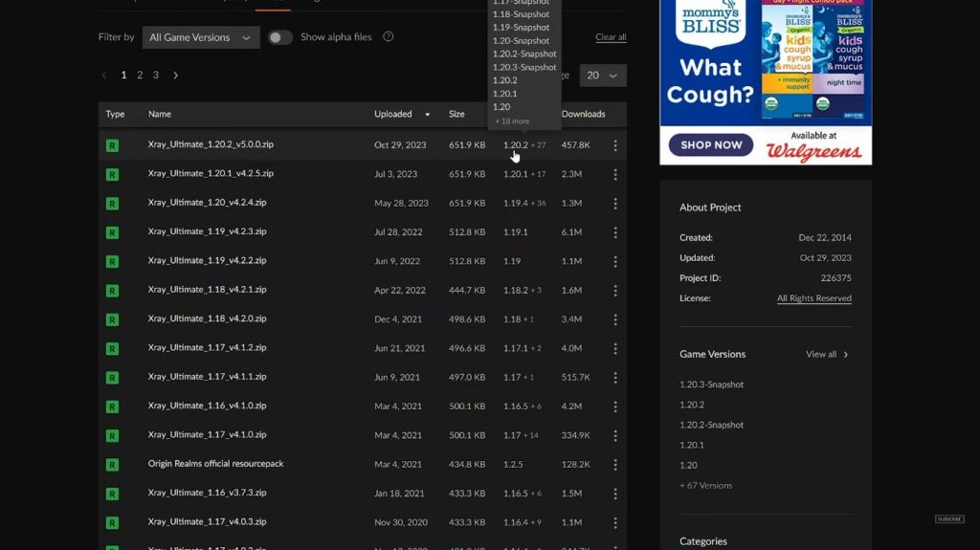
Task: Open page size dropdown showing 20
Action: point(603,76)
